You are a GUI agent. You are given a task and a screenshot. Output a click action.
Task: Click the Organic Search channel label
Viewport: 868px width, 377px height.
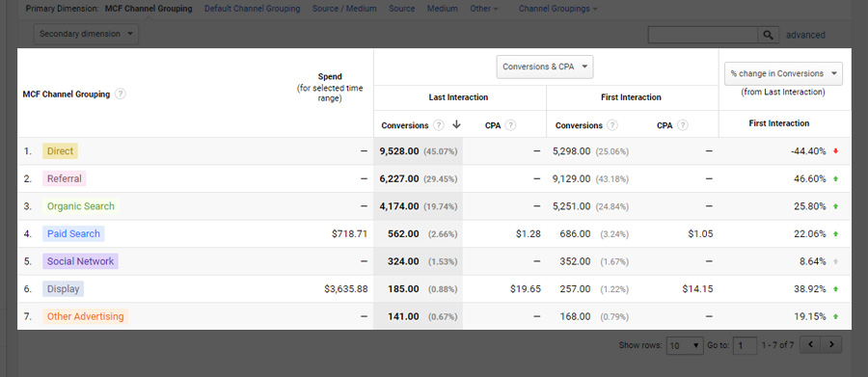pos(81,206)
